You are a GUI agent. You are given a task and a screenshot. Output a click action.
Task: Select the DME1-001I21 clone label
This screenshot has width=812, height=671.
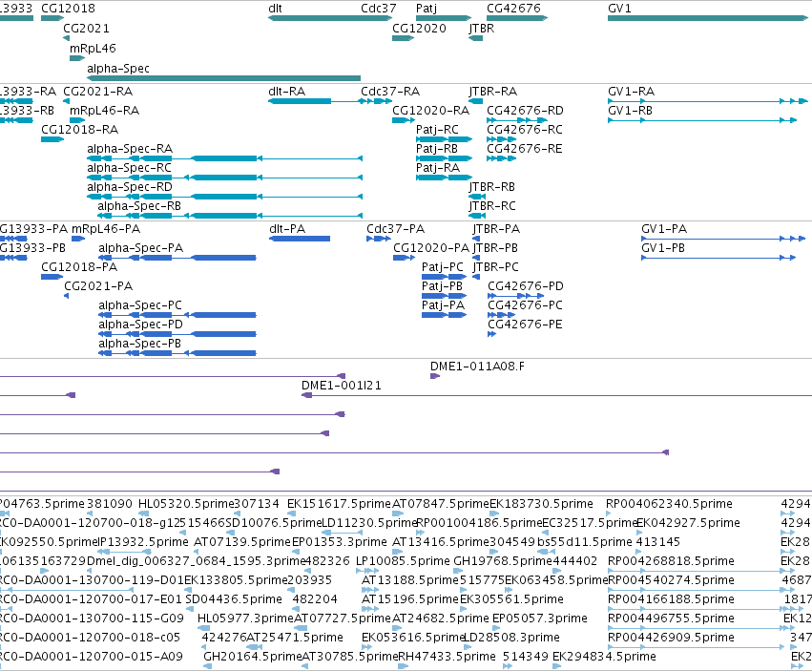click(x=342, y=386)
